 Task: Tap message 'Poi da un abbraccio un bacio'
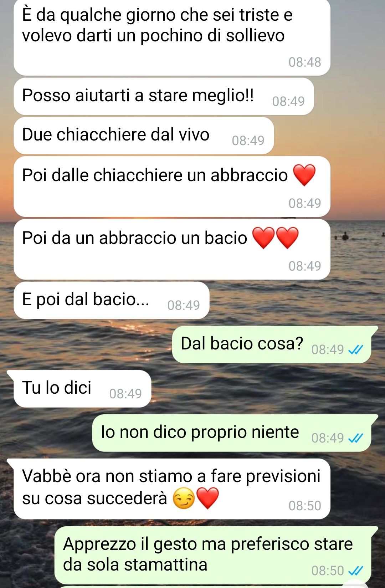[172, 249]
